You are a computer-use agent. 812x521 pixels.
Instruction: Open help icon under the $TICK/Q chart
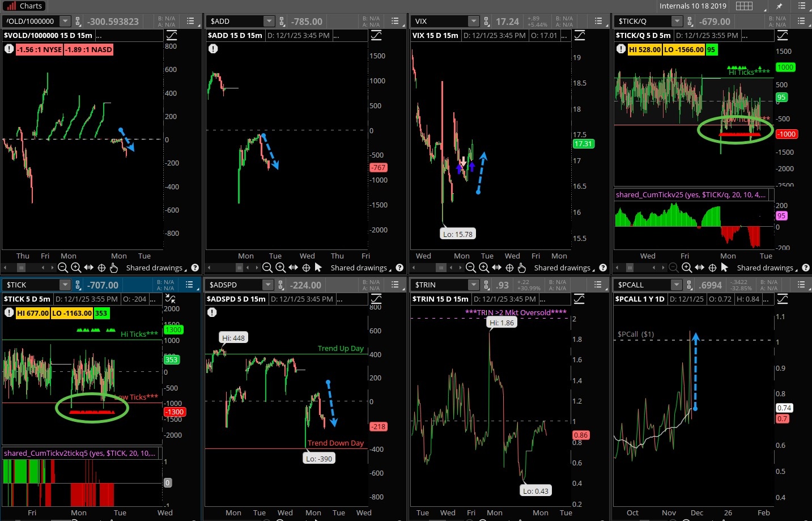pos(806,268)
